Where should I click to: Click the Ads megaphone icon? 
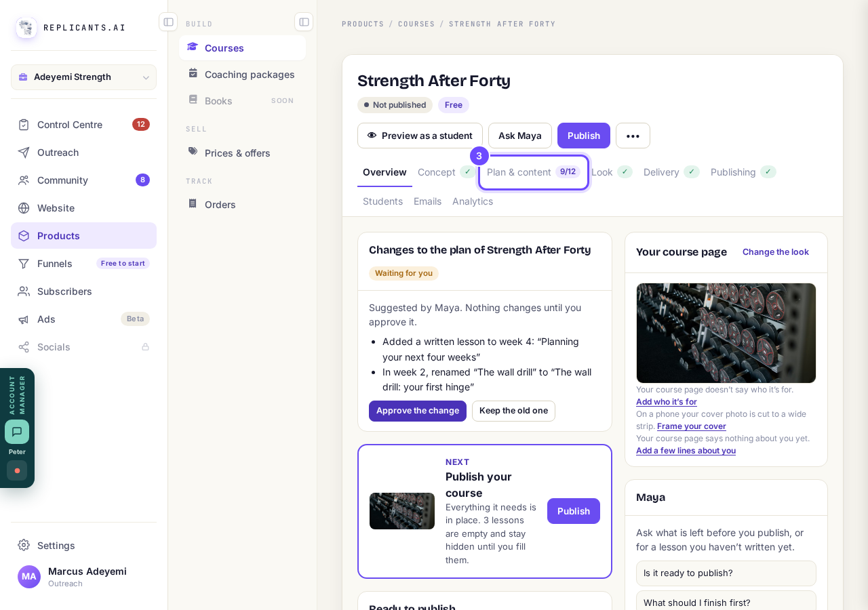click(x=24, y=319)
